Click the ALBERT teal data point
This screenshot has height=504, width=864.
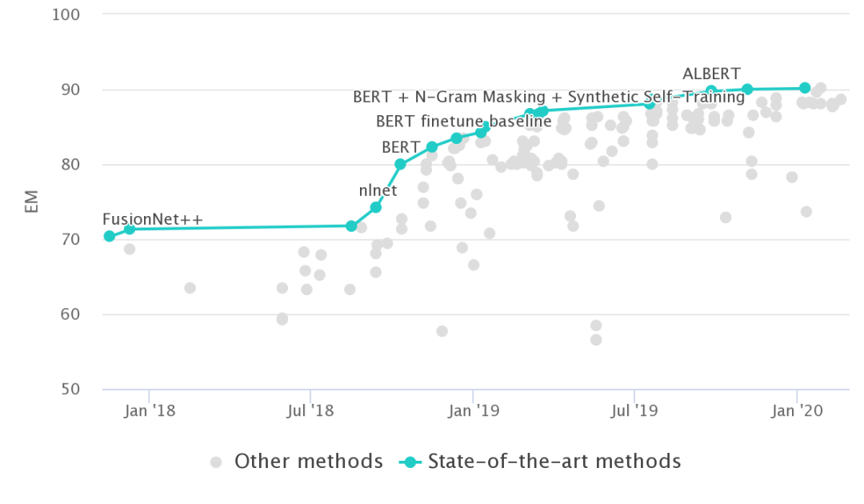[x=711, y=90]
